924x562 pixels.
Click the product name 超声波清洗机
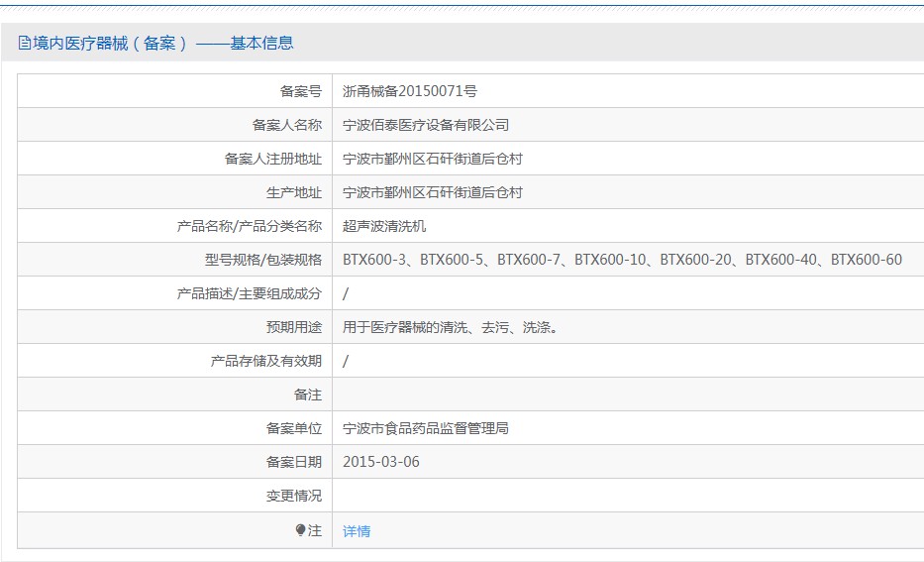click(384, 226)
